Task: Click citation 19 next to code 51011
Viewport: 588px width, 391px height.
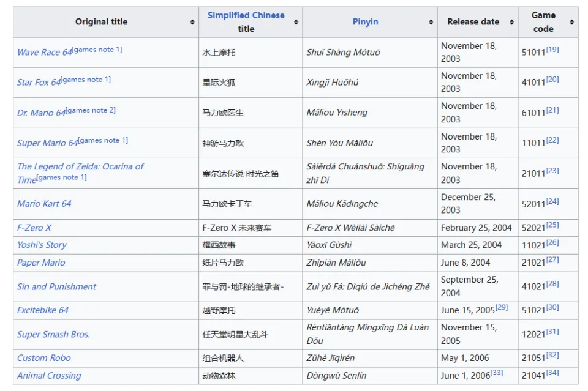Action: tap(552, 50)
